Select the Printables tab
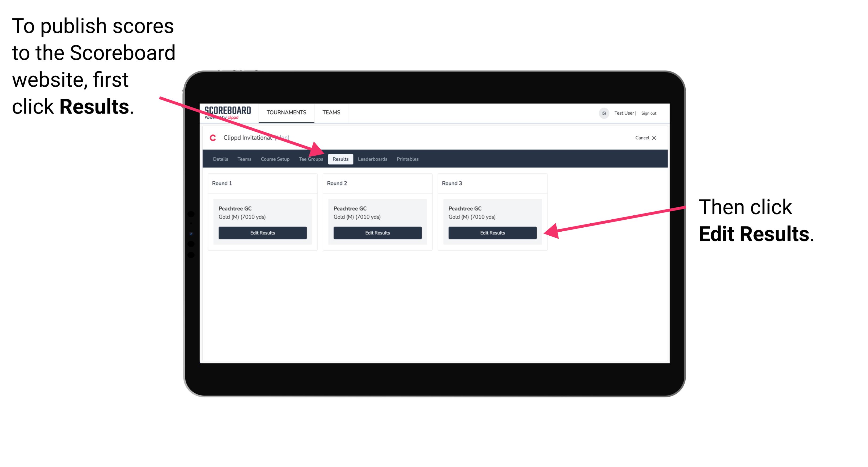The width and height of the screenshot is (868, 467). click(x=407, y=159)
